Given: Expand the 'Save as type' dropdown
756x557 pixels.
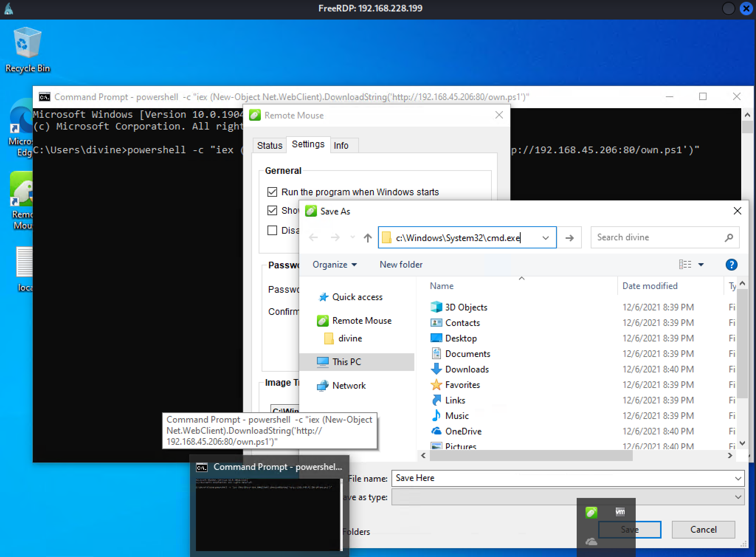Looking at the screenshot, I should 738,497.
